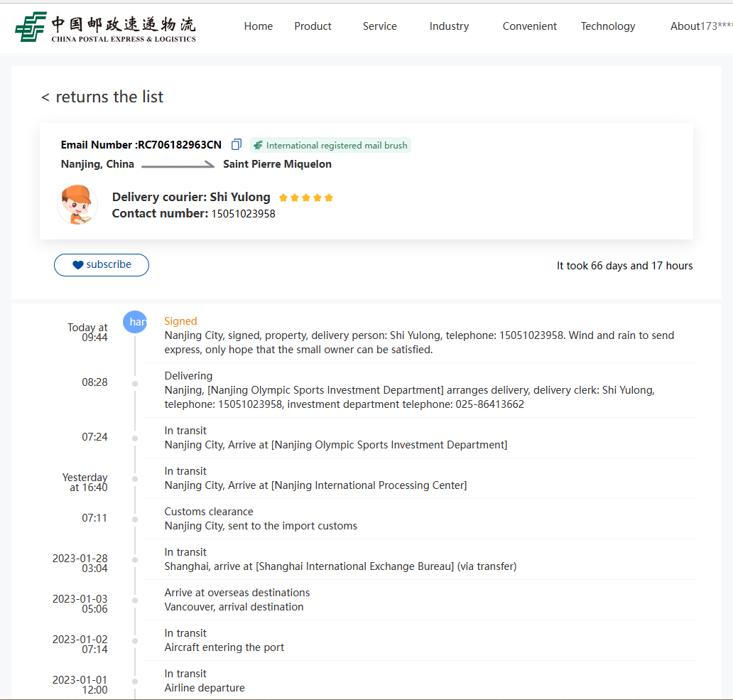
Task: Click the About menu item
Action: 685,26
